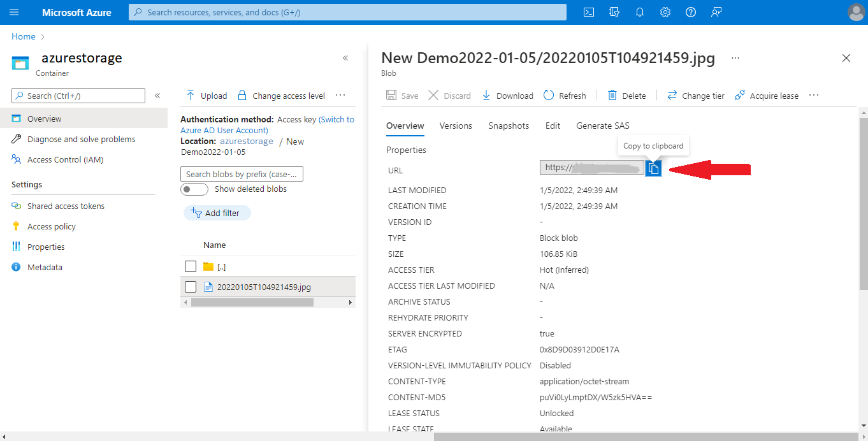
Task: Collapse the left navigation menu chevron
Action: 157,96
